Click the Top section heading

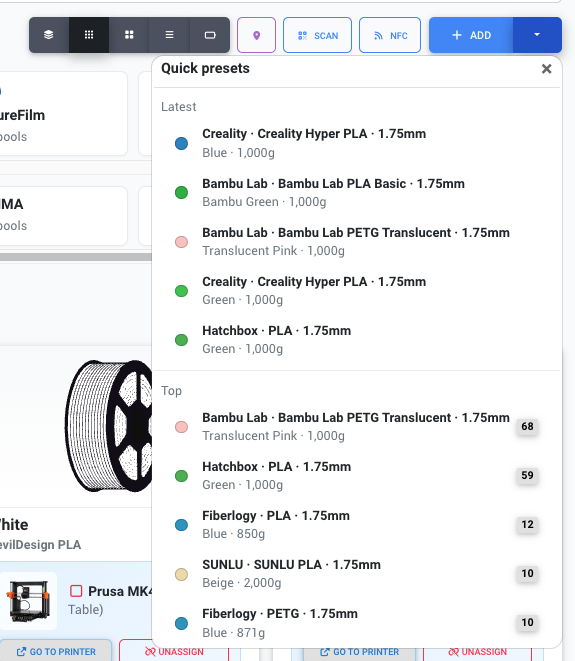[171, 391]
